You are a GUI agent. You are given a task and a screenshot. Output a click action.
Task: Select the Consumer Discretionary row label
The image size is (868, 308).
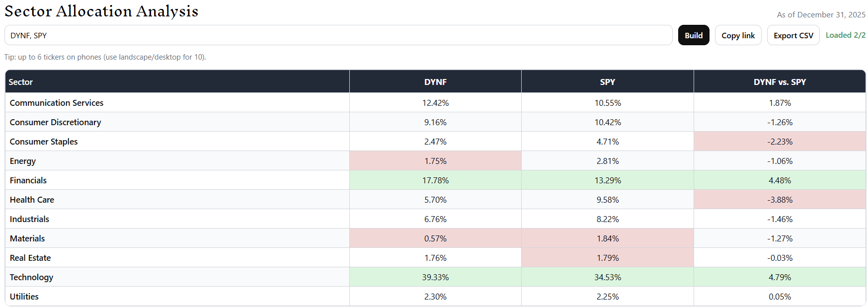click(x=56, y=122)
